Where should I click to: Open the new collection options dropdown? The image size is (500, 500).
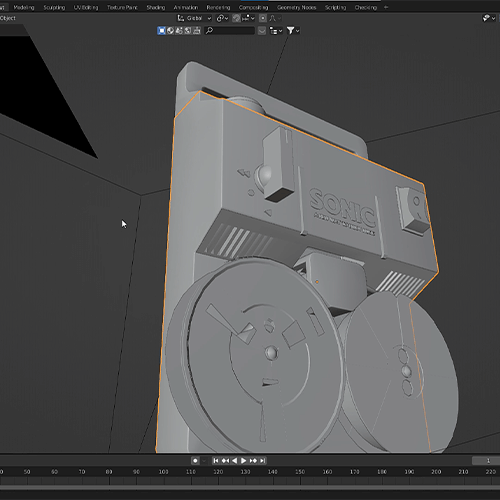[276, 31]
